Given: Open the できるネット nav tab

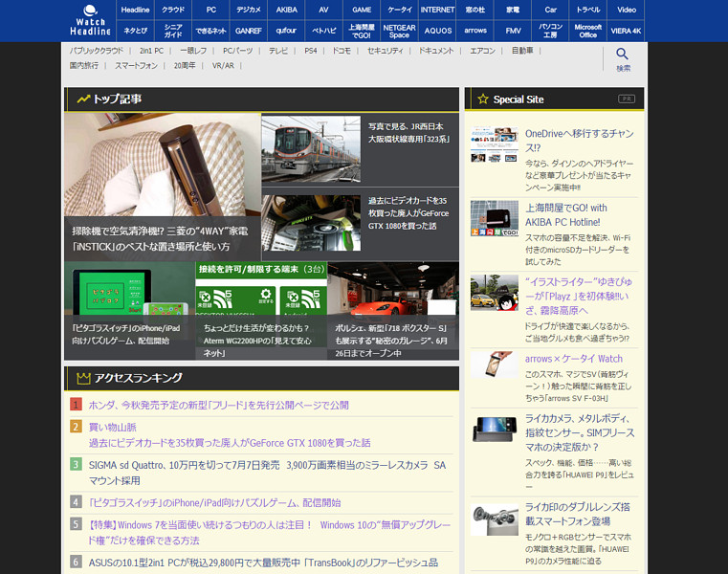Looking at the screenshot, I should [211, 31].
